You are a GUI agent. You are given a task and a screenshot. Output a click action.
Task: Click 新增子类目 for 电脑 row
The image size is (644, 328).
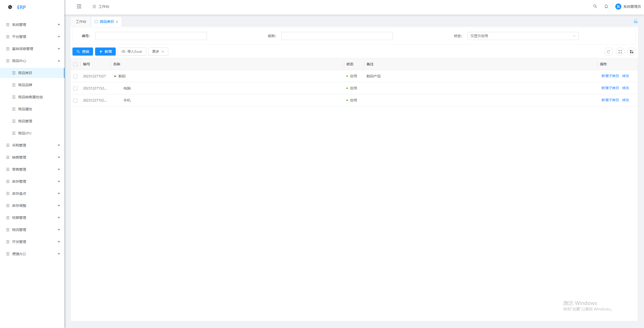click(x=610, y=88)
